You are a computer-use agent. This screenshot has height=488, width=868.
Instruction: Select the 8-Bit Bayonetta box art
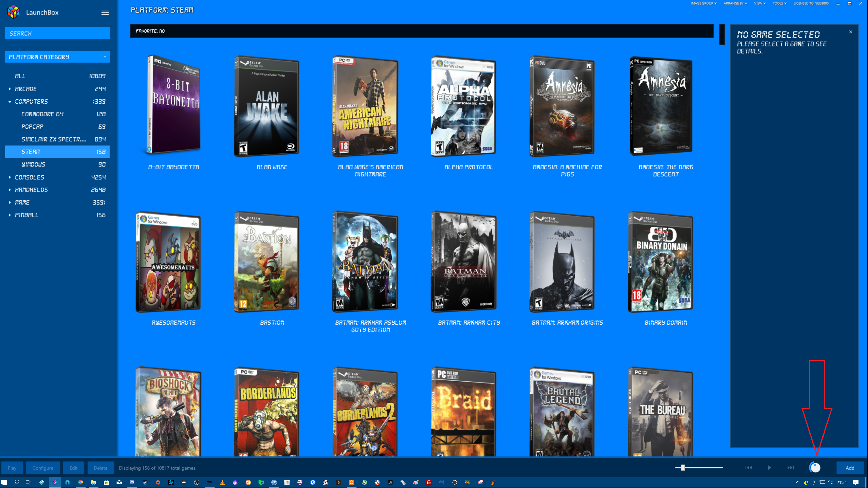(174, 105)
